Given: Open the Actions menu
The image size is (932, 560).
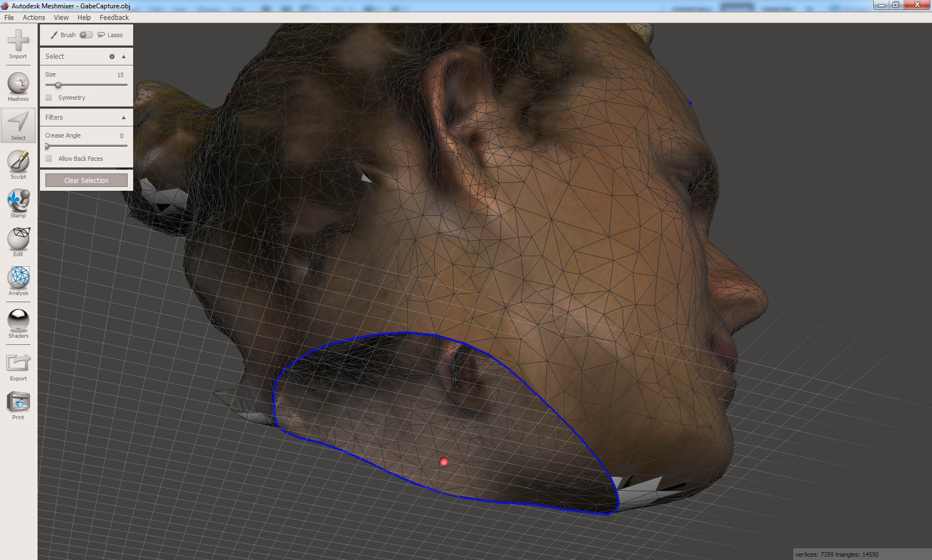Looking at the screenshot, I should [34, 18].
